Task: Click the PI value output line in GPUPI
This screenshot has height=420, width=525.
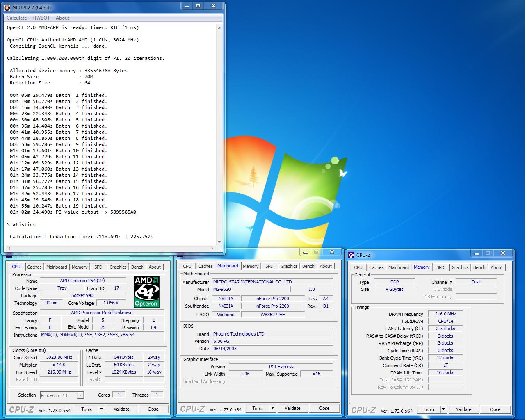Action: pyautogui.click(x=73, y=212)
